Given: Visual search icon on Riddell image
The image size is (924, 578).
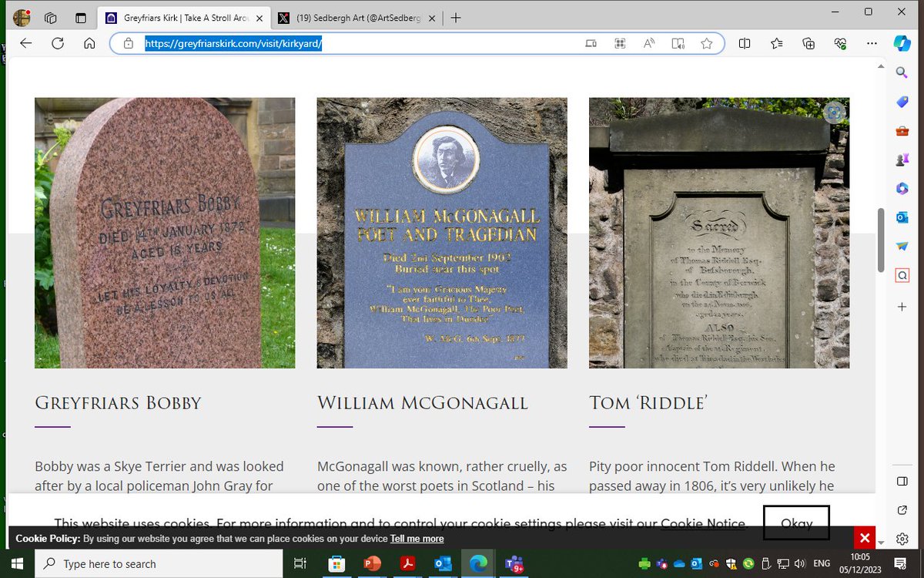Looking at the screenshot, I should 834,113.
